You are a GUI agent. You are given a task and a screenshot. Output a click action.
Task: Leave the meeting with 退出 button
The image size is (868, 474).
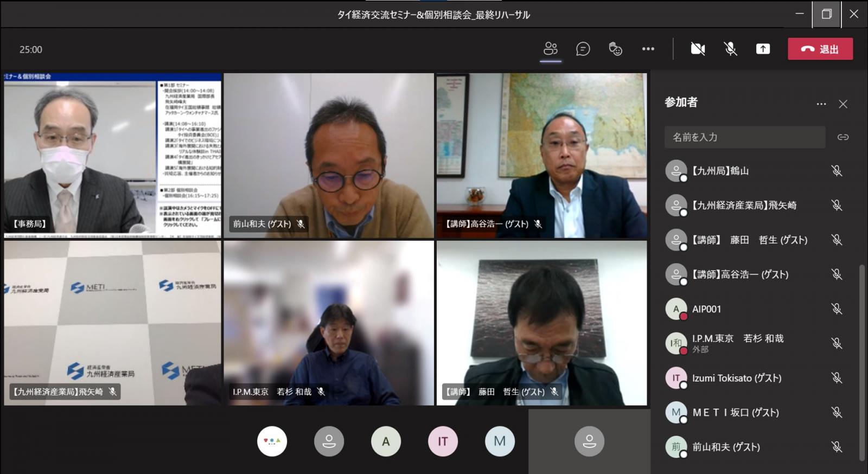pyautogui.click(x=820, y=49)
